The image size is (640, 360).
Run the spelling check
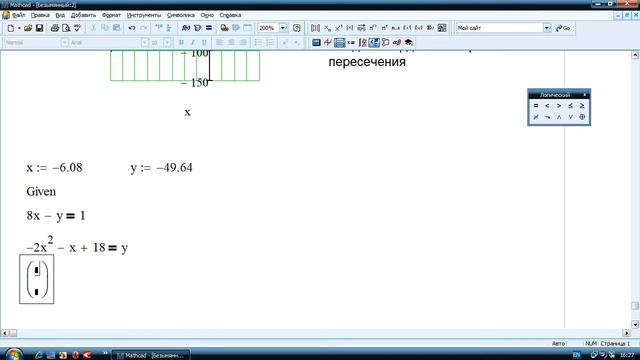coord(77,28)
